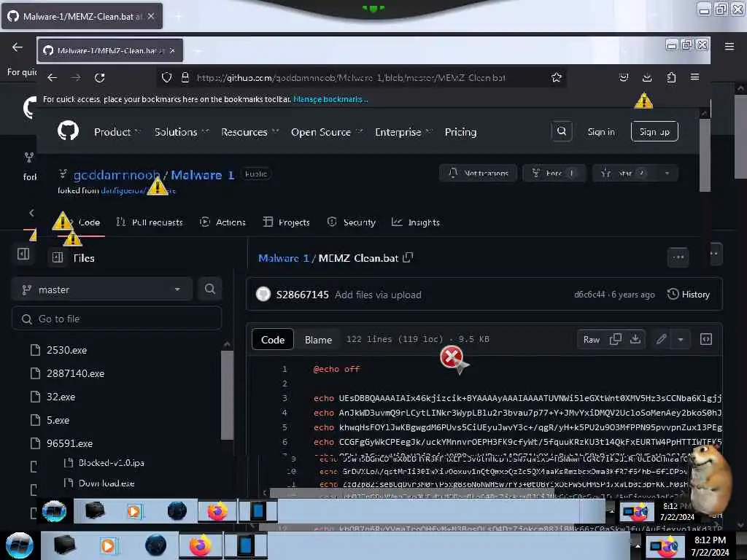
Task: Fork the repository button
Action: tap(554, 173)
